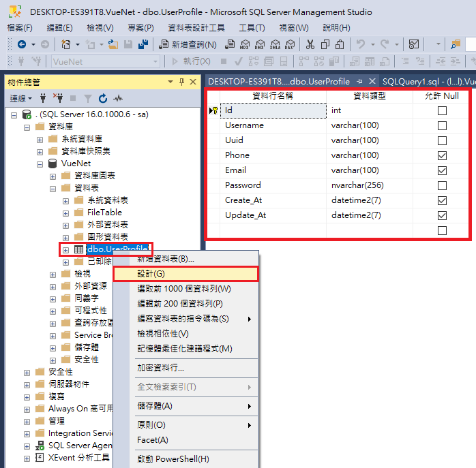The height and width of the screenshot is (468, 476).
Task: Click the Undo arrow icon
Action: [360, 44]
